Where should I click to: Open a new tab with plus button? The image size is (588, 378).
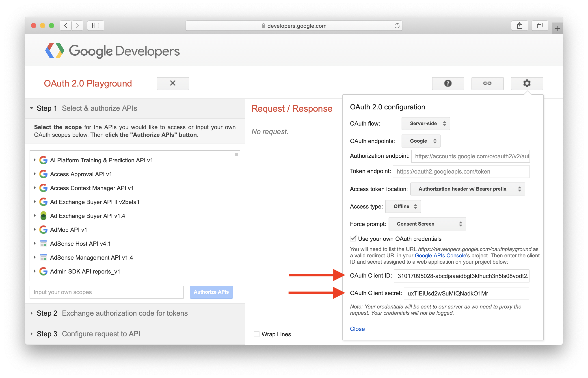click(x=557, y=28)
